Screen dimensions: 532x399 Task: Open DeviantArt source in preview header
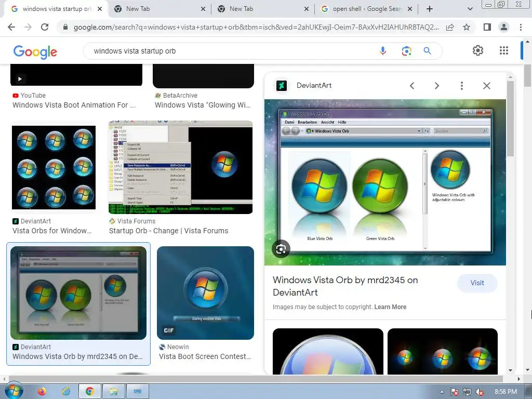click(314, 86)
